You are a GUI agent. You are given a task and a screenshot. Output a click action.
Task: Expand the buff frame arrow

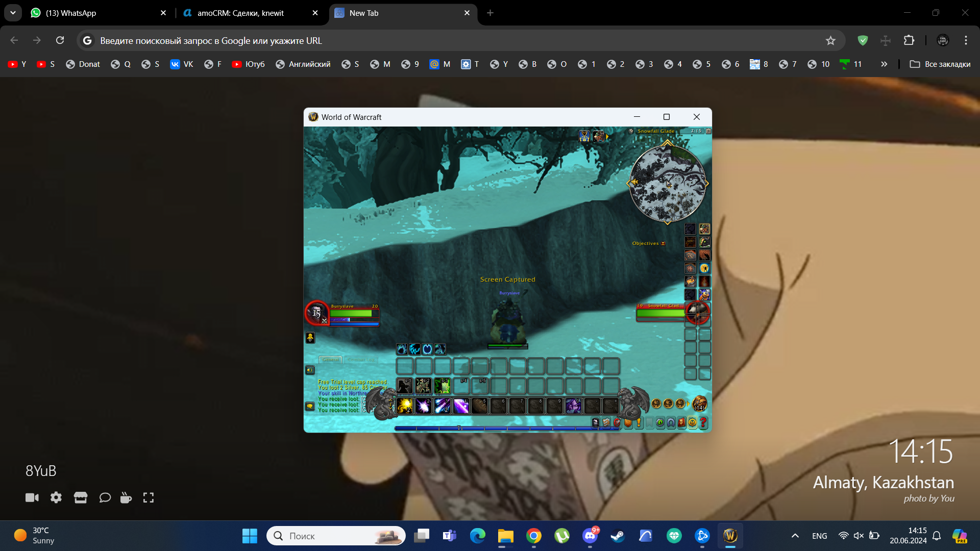(x=607, y=136)
